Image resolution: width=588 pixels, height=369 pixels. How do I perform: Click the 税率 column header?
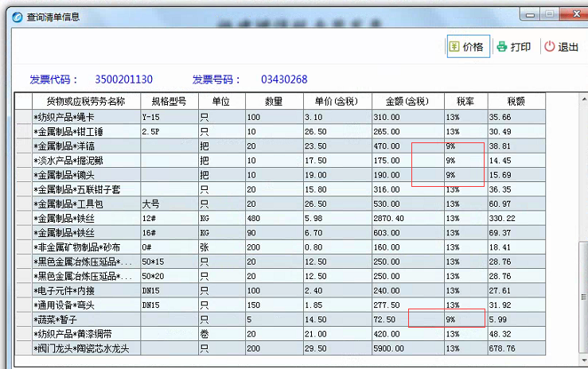[x=465, y=101]
